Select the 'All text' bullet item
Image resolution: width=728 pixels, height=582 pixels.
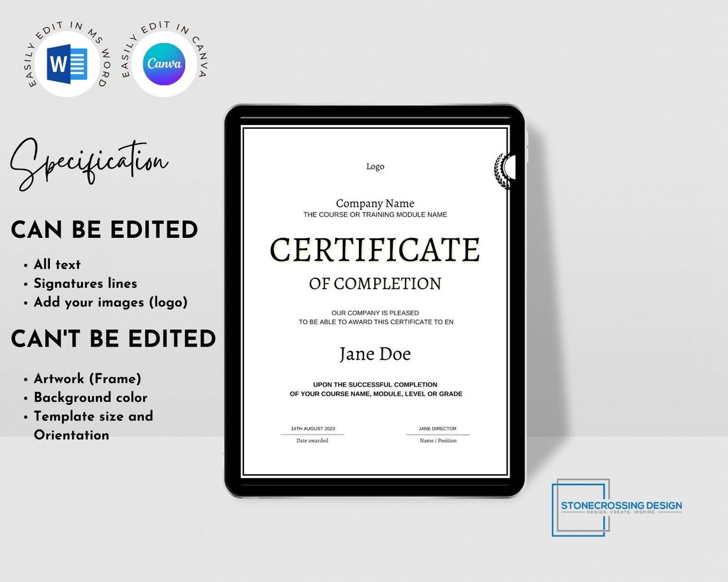57,264
